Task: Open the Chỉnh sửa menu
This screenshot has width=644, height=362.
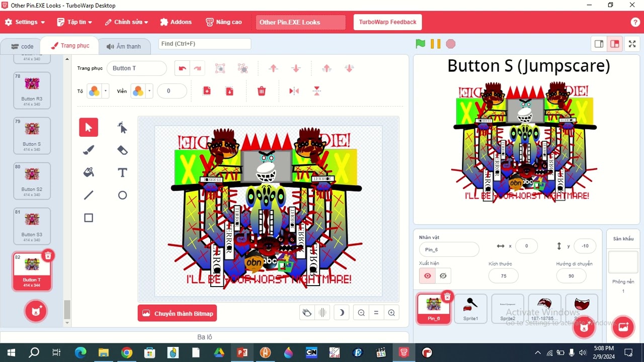Action: (126, 22)
